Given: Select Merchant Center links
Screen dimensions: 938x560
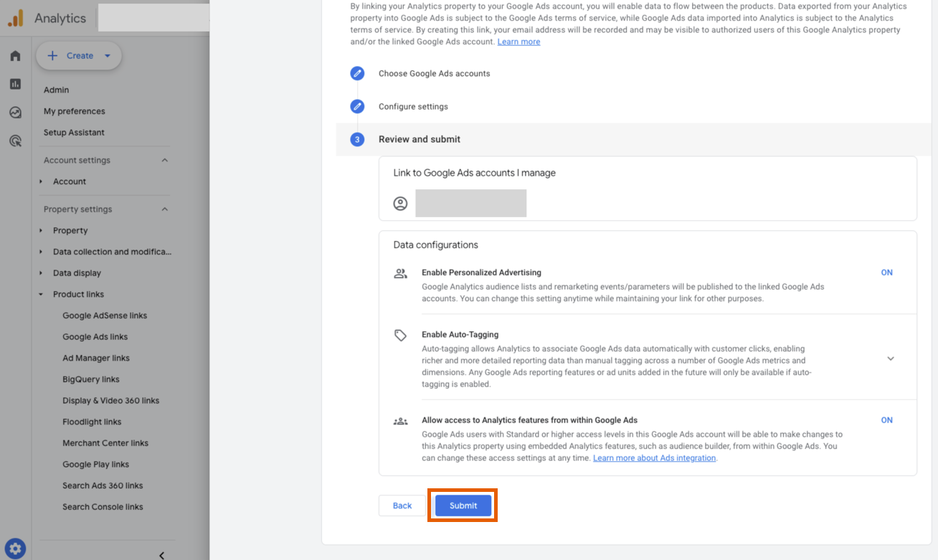Looking at the screenshot, I should (x=105, y=443).
